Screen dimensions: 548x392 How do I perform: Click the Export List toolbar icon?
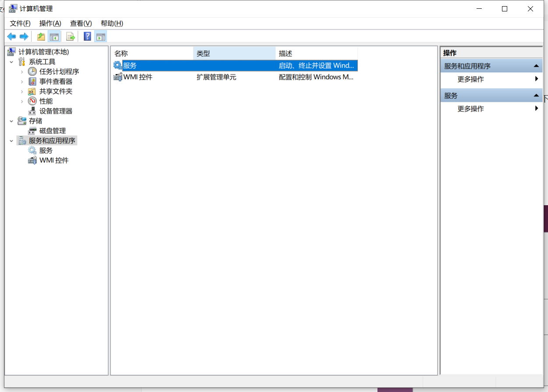(x=71, y=36)
